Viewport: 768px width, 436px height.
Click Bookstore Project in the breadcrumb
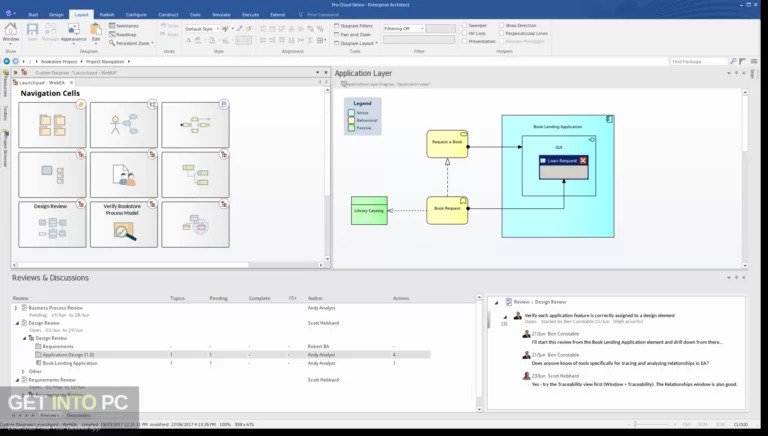pyautogui.click(x=59, y=62)
